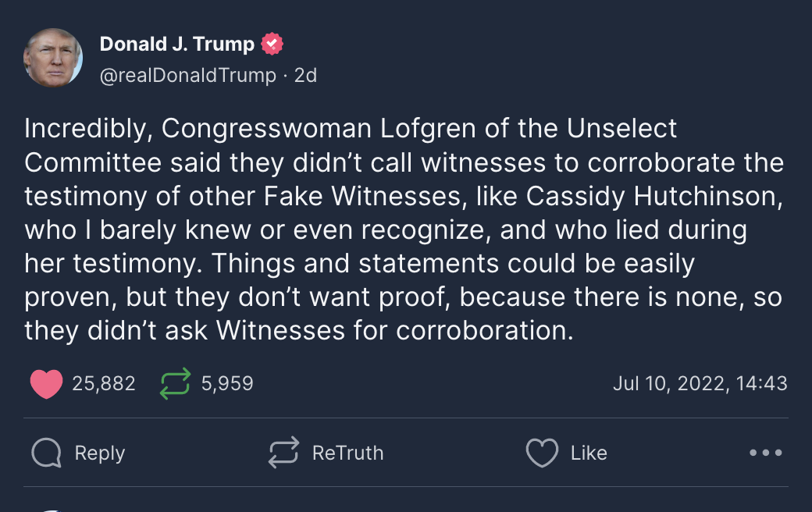Click the Jul 10, 2022, 14:43 date
812x512 pixels.
(700, 384)
